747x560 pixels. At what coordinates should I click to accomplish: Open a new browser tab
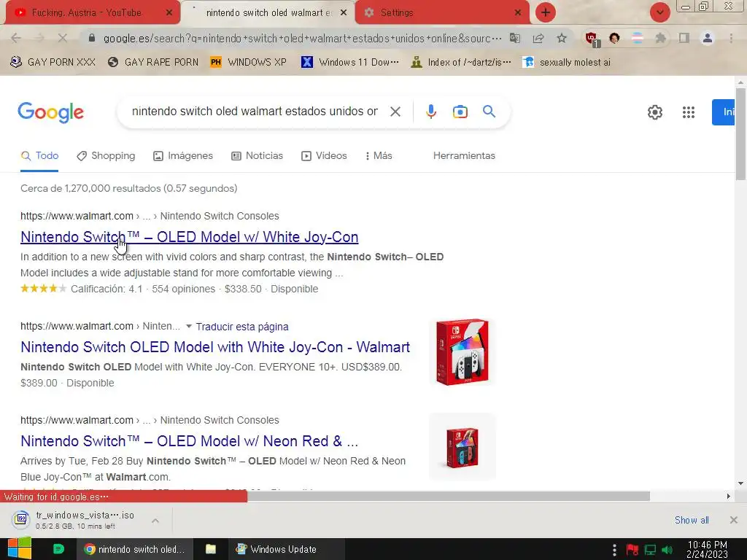[546, 12]
